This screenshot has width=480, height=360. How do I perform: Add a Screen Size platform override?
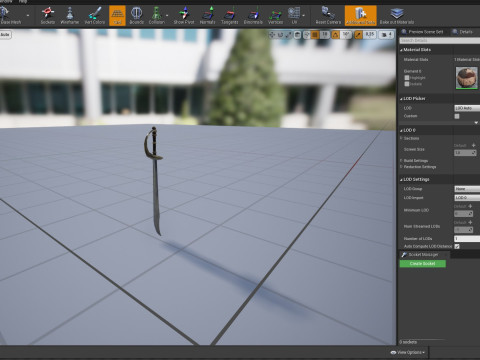pyautogui.click(x=473, y=146)
